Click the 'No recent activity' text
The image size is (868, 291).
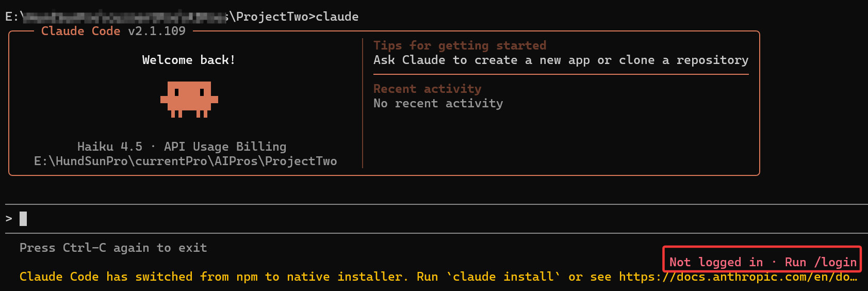(438, 103)
